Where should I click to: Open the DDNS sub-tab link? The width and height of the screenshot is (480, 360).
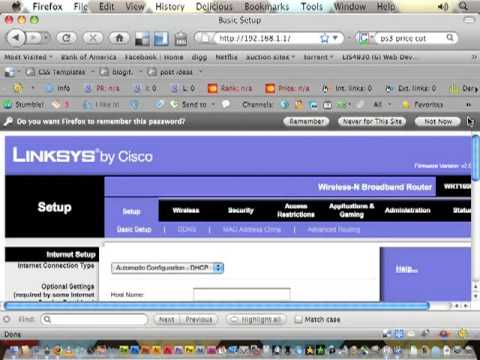pos(187,229)
